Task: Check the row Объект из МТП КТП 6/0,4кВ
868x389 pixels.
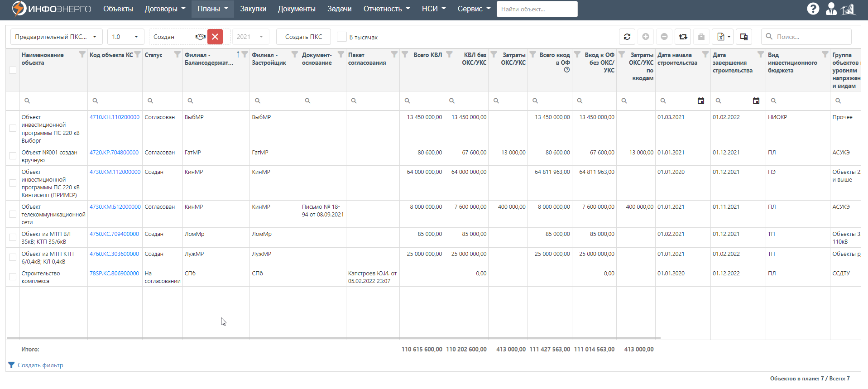Action: pos(13,257)
